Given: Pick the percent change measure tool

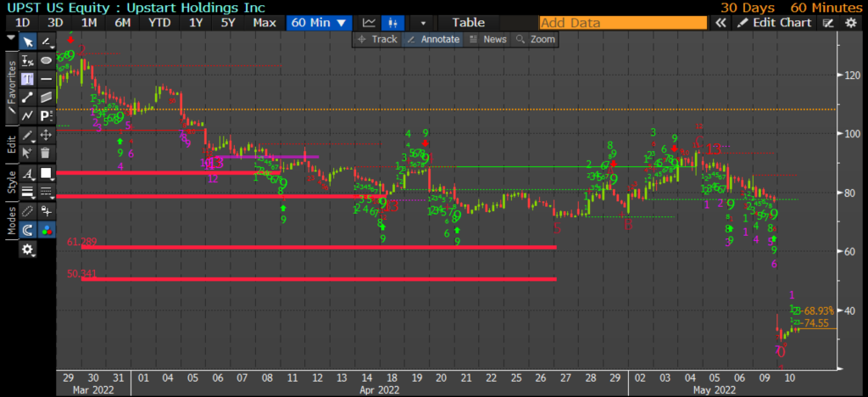Looking at the screenshot, I should [28, 61].
